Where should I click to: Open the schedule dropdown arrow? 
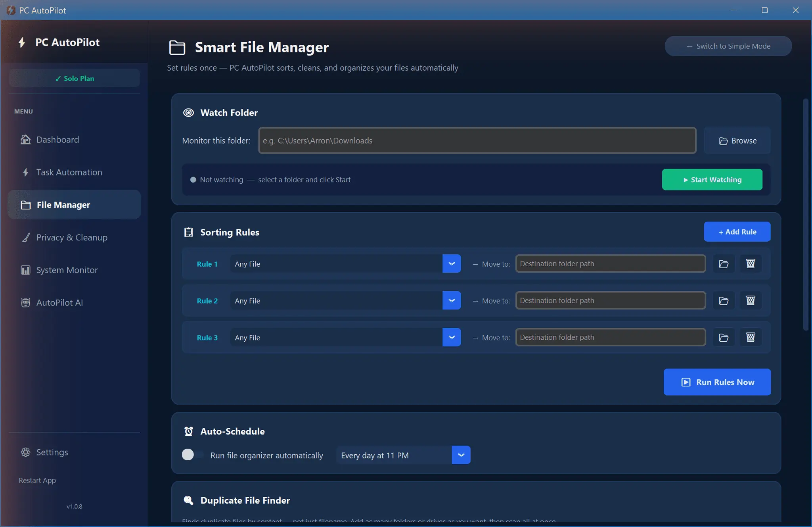461,455
